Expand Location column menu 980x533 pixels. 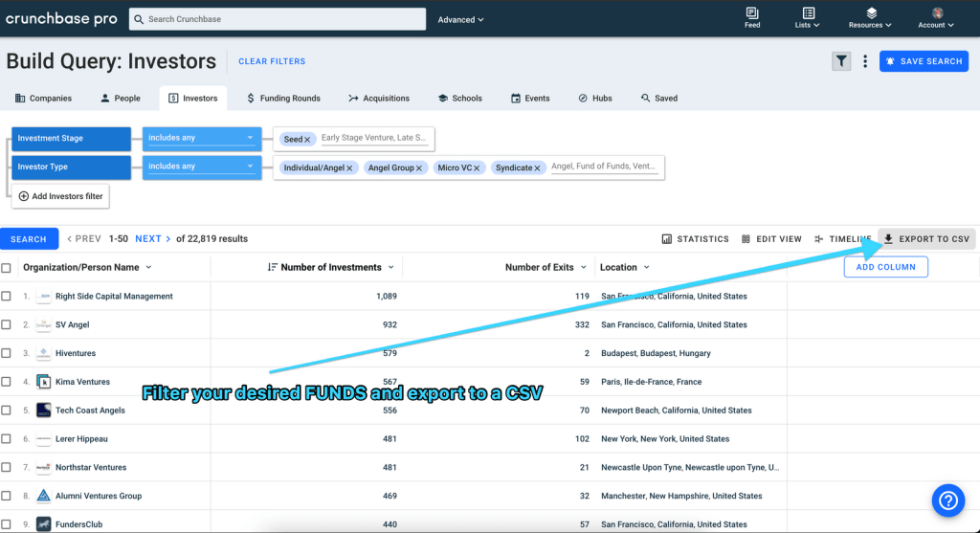(x=647, y=267)
